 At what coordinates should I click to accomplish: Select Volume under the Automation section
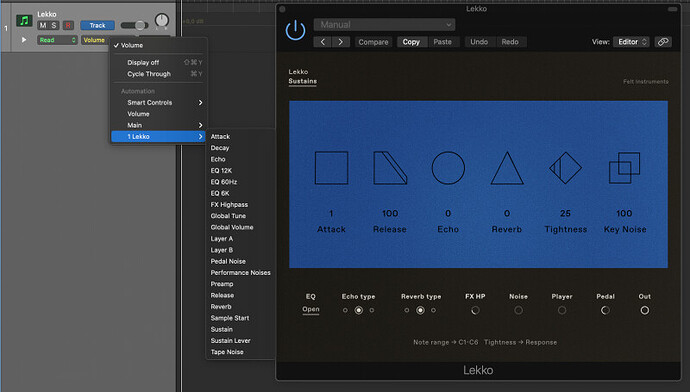point(158,114)
